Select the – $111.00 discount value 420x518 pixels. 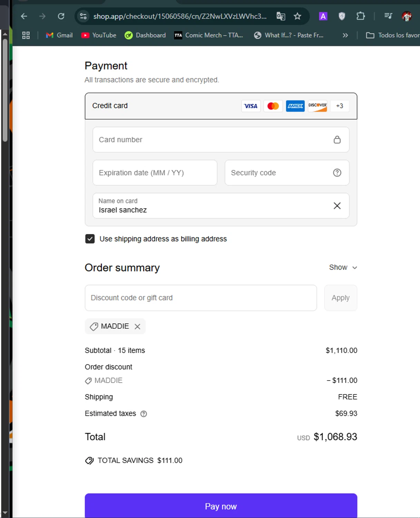pos(342,380)
